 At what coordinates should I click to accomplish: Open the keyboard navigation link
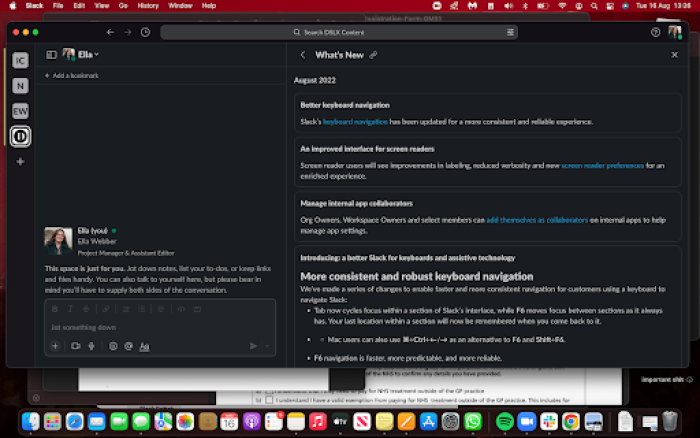tap(355, 122)
